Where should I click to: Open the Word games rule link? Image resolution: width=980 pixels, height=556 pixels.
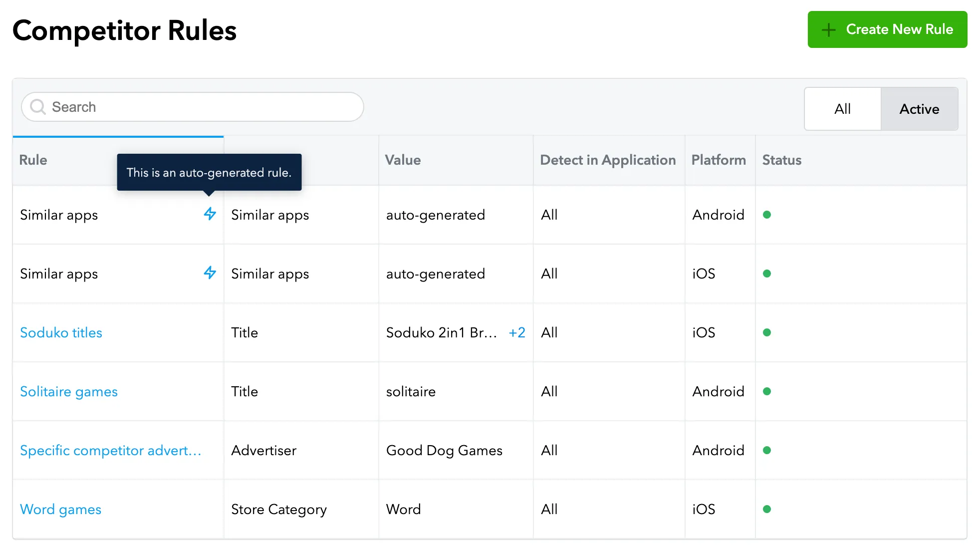point(60,509)
